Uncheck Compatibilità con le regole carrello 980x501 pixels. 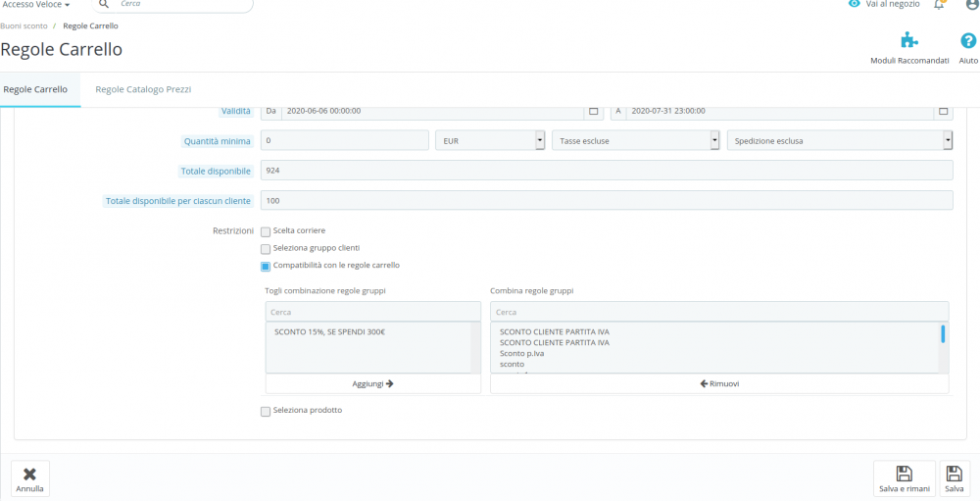pos(266,267)
